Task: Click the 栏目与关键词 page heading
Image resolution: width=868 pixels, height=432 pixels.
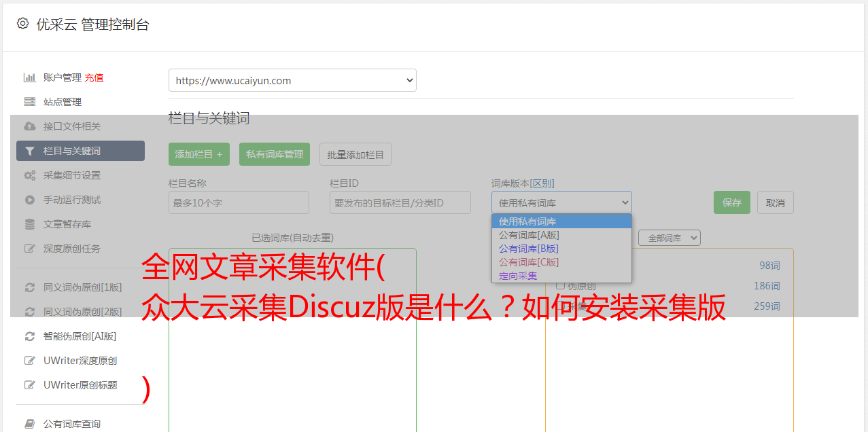Action: tap(209, 118)
